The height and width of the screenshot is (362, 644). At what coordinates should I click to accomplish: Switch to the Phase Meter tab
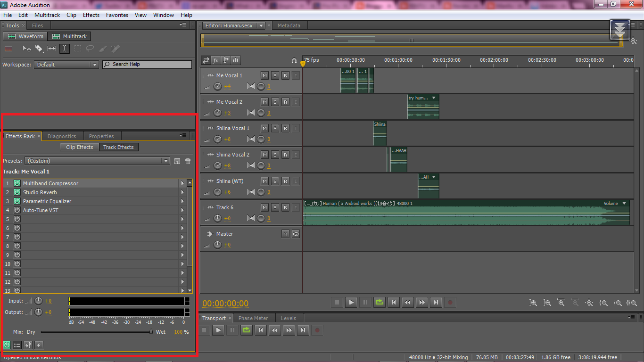pyautogui.click(x=254, y=318)
